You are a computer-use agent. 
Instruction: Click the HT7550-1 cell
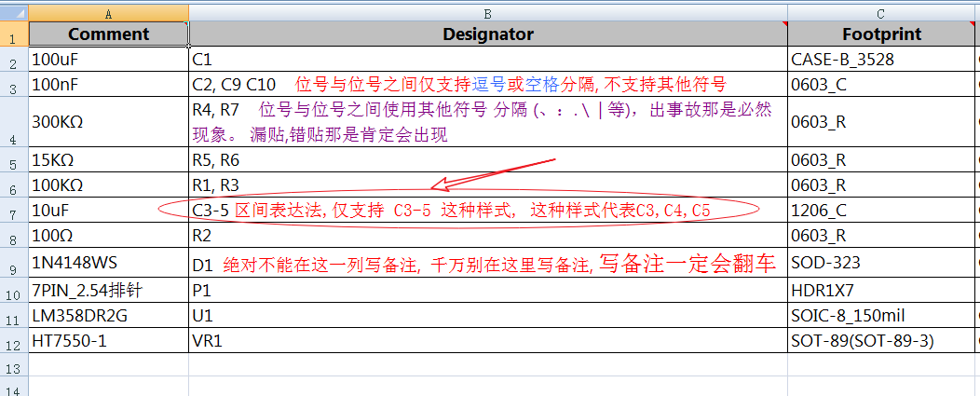click(x=108, y=341)
